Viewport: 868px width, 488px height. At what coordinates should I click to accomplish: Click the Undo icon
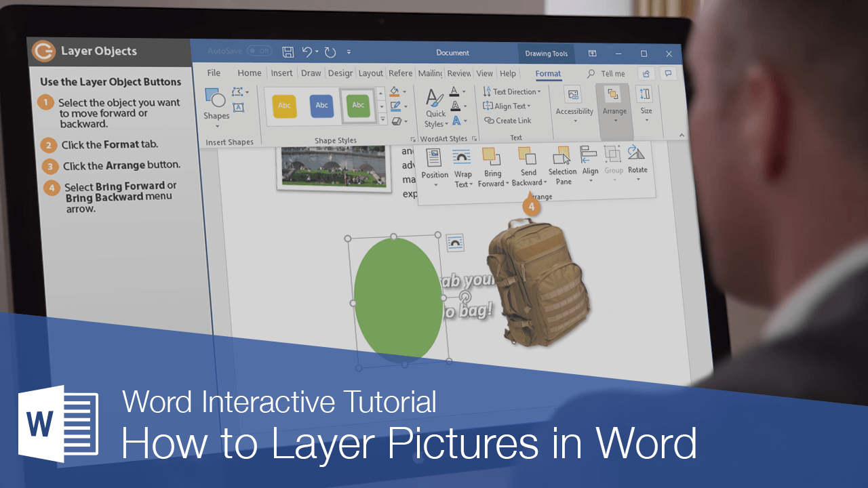307,52
